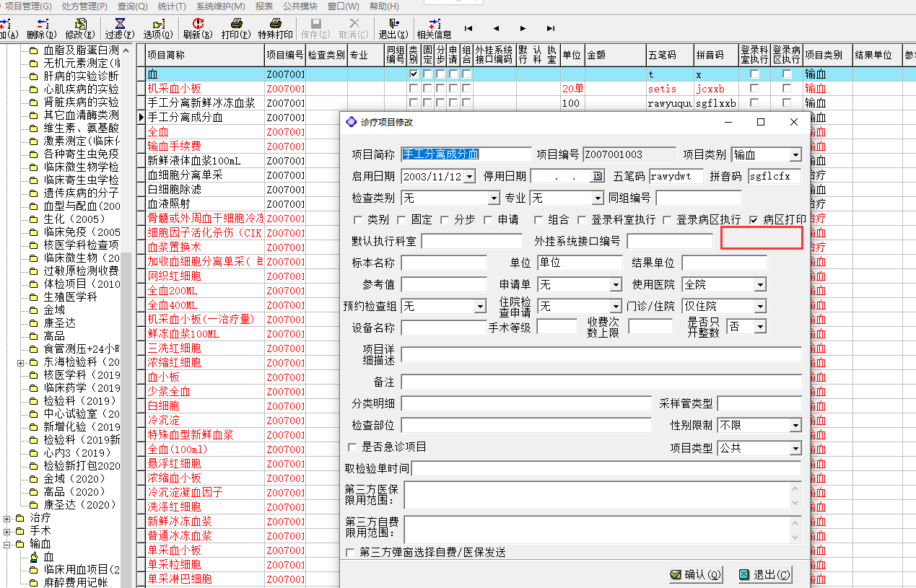
Task: Expand the 东海检验科 tree node
Action: 21,362
